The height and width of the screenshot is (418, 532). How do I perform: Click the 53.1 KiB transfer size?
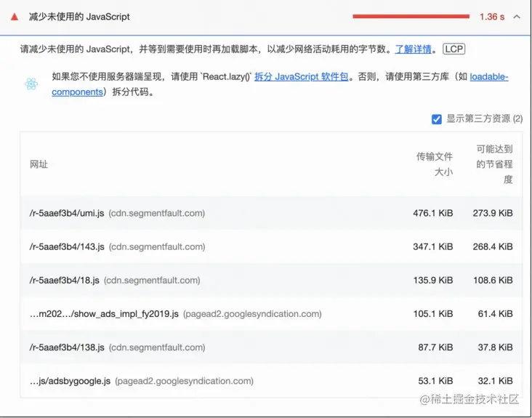435,381
